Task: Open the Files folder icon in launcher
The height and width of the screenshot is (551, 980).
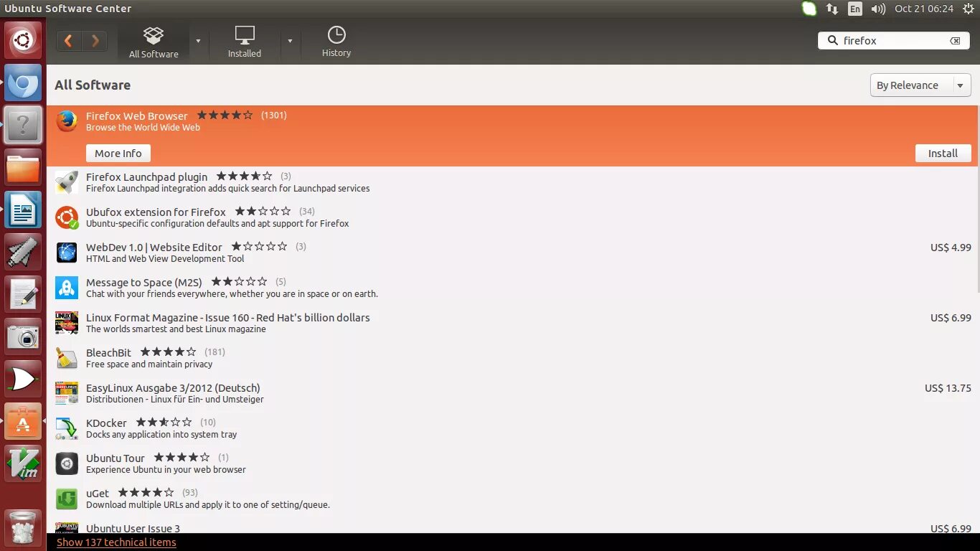Action: pos(23,168)
